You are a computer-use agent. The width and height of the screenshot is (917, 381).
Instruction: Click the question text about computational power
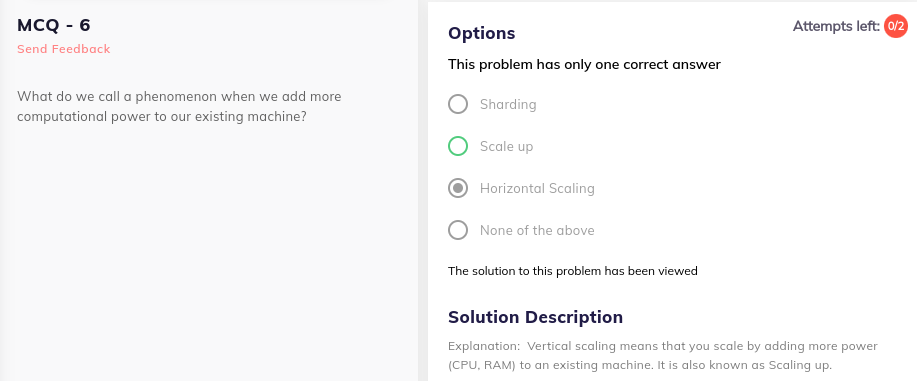[x=179, y=106]
